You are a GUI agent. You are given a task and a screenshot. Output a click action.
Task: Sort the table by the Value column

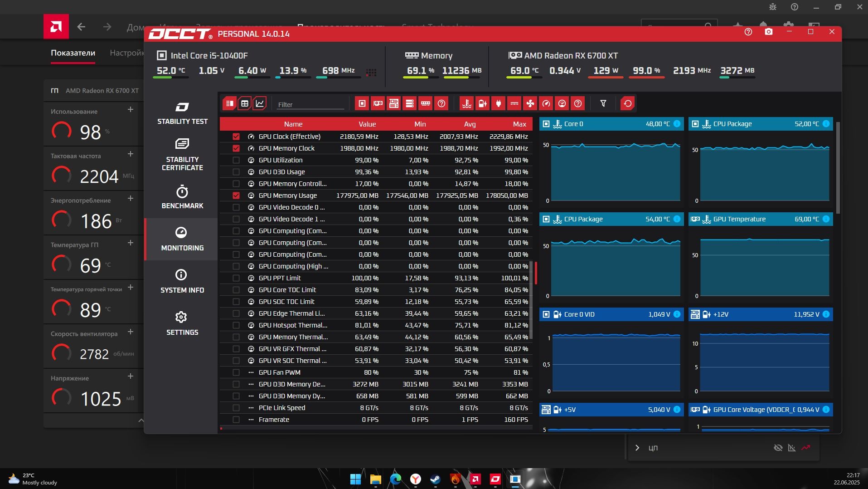[367, 124]
